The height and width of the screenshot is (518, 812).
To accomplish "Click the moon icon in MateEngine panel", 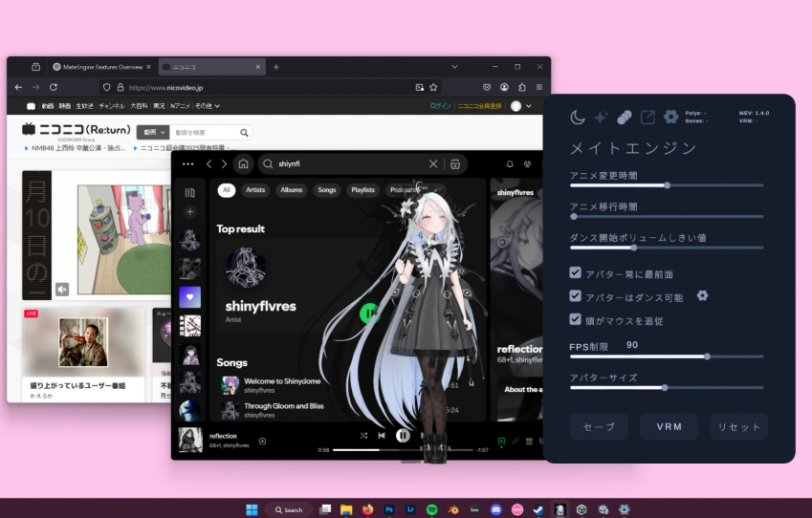I will pyautogui.click(x=578, y=118).
